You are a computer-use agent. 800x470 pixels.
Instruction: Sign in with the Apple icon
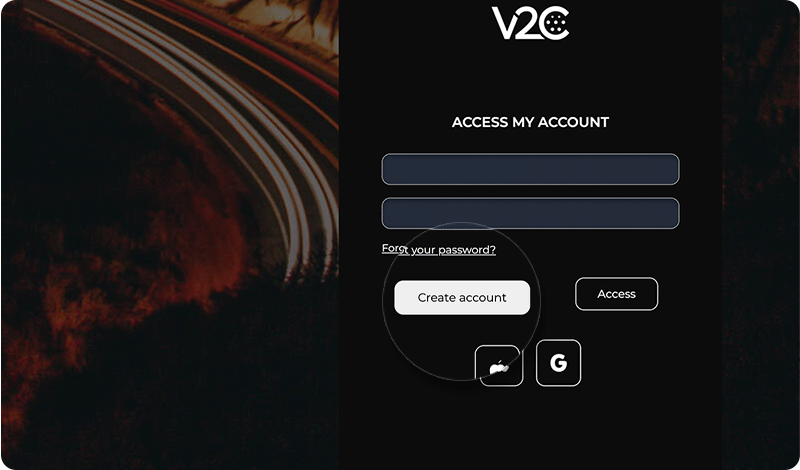tap(498, 366)
